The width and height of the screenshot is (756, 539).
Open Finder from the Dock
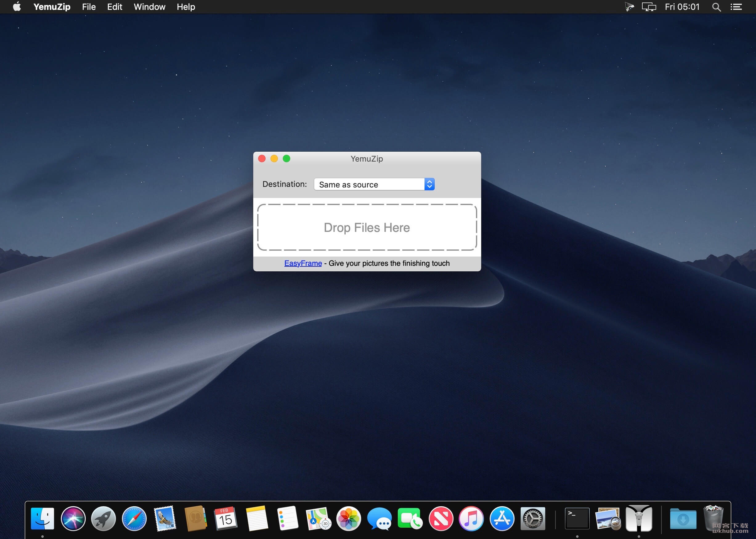point(43,518)
